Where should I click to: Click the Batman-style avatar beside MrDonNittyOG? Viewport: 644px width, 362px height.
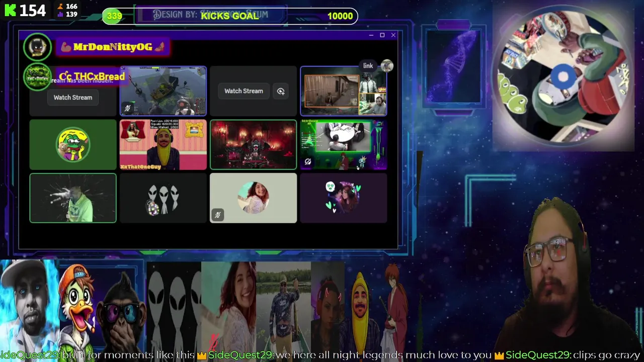[x=37, y=47]
